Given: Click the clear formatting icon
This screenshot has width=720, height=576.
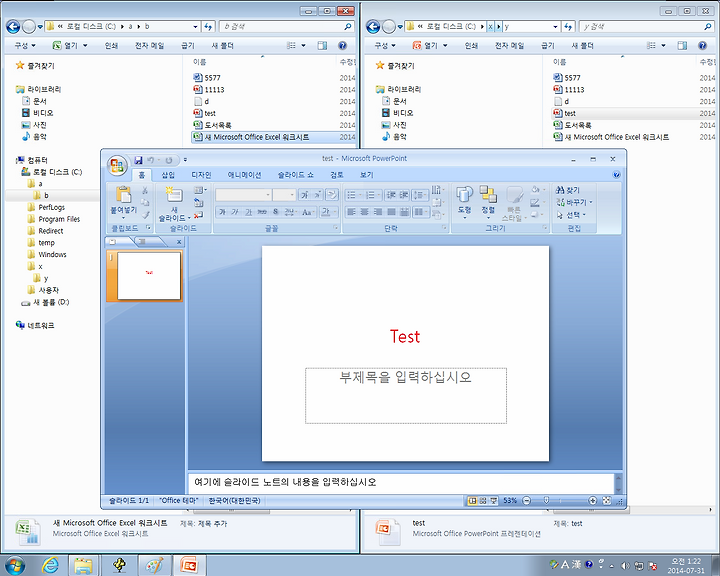Looking at the screenshot, I should [332, 195].
